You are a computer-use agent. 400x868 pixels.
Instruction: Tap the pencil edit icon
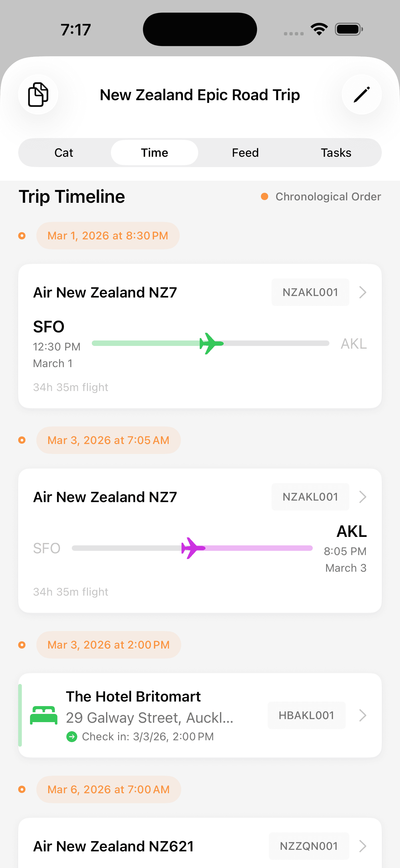coord(362,95)
